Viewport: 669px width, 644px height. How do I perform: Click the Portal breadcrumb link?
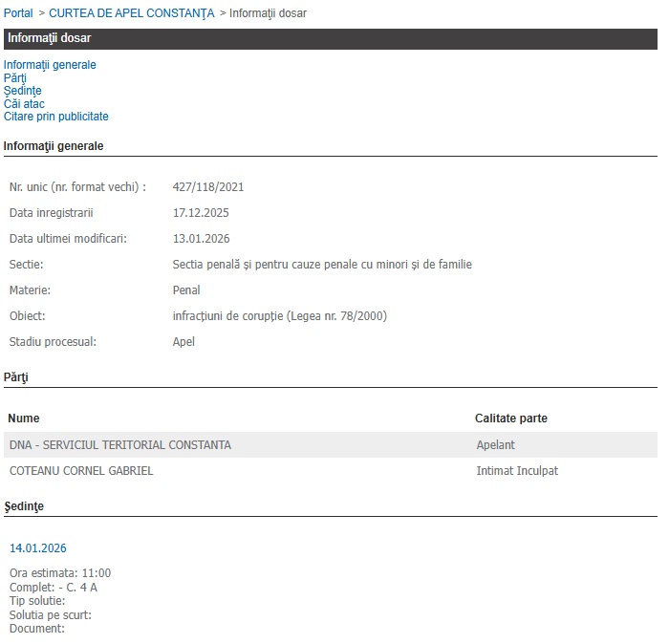click(x=18, y=13)
